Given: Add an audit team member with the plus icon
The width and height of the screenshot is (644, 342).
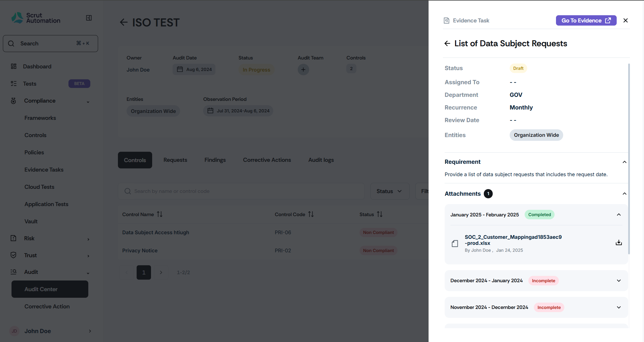Looking at the screenshot, I should pos(303,70).
